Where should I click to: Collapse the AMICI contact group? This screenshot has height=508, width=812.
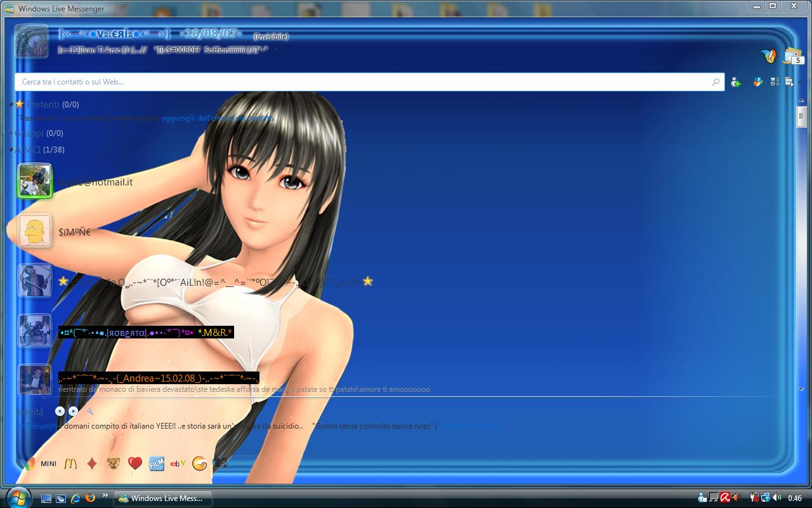pyautogui.click(x=11, y=150)
